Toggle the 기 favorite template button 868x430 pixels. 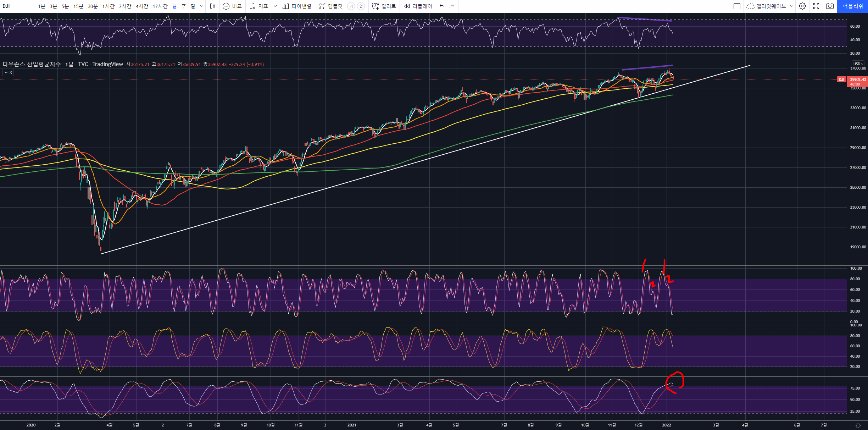pyautogui.click(x=351, y=6)
